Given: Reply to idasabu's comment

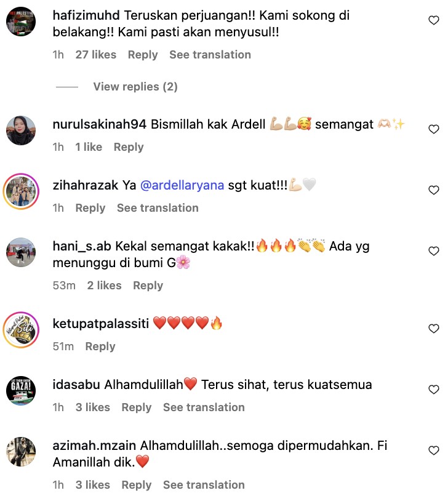Looking at the screenshot, I should tap(137, 407).
